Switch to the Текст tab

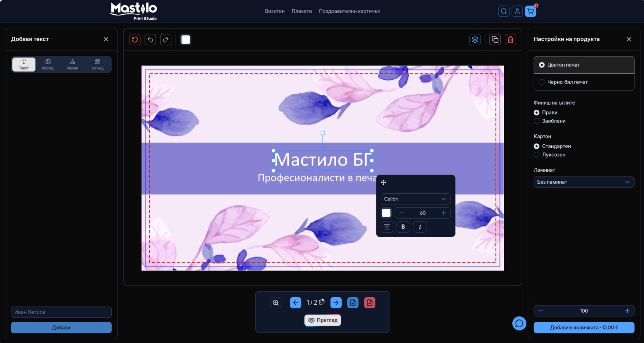(x=24, y=64)
